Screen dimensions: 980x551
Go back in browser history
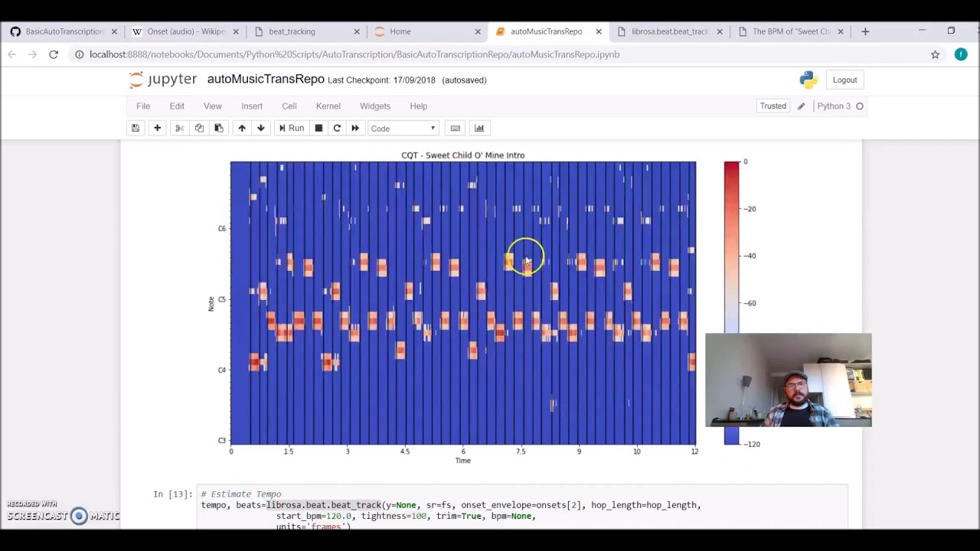click(x=12, y=54)
